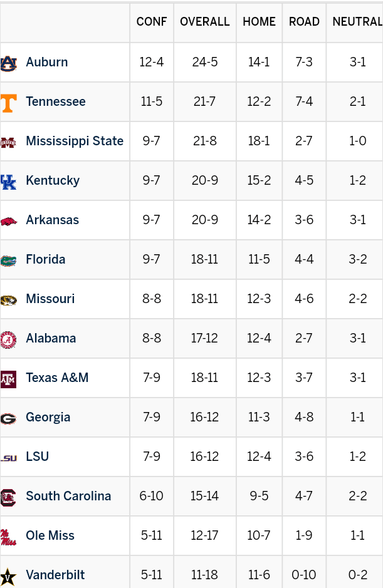Select the HOME column header
The image size is (383, 588).
click(x=259, y=22)
